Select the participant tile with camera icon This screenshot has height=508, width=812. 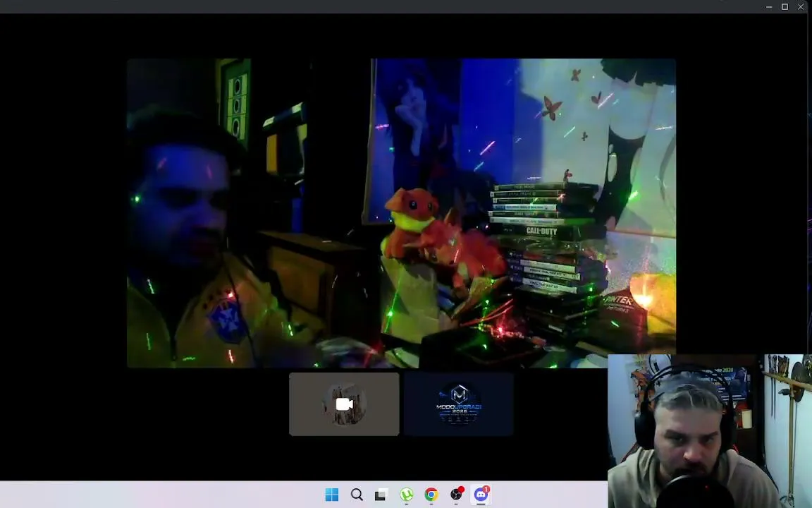[345, 404]
